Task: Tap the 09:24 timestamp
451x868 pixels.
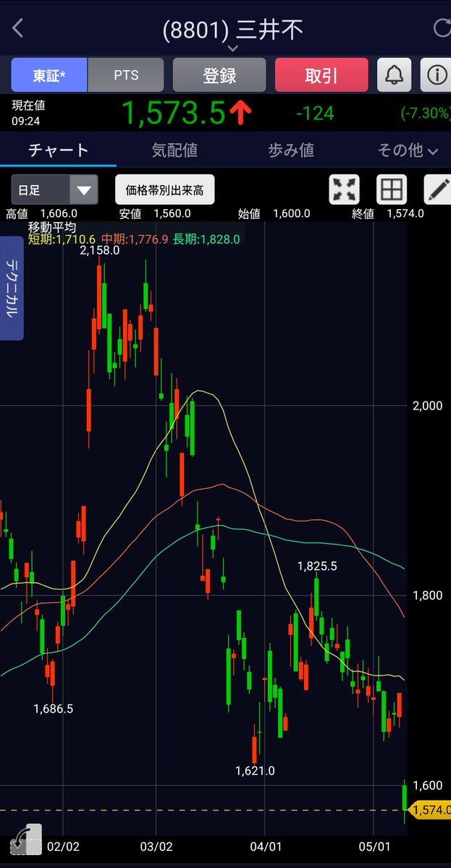Action: click(x=25, y=122)
